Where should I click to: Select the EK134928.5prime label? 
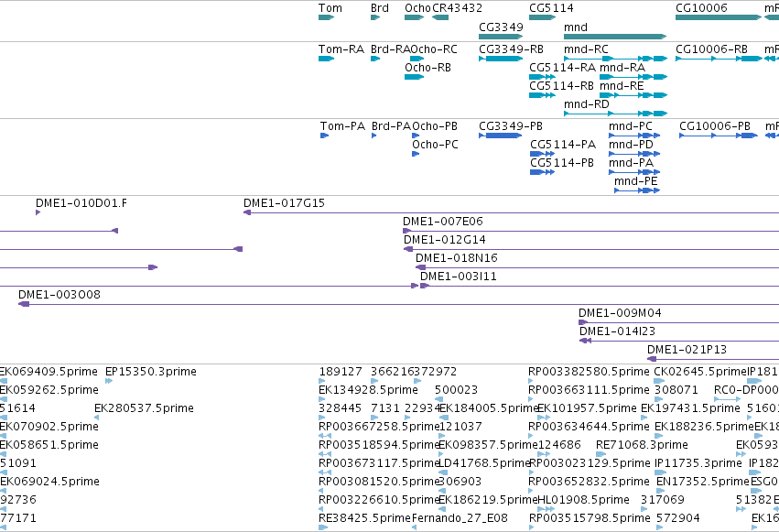368,390
